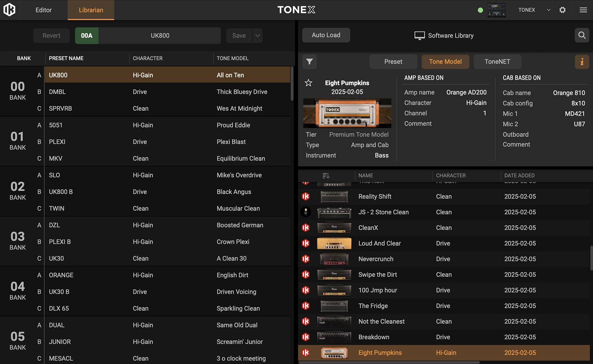Click the red IK badge beside Breakdown
The height and width of the screenshot is (364, 593).
pyautogui.click(x=306, y=337)
